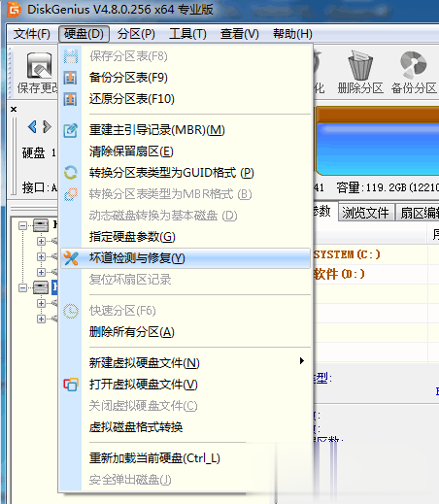
Task: Switch to the 浏览文件 tab
Action: coord(366,213)
